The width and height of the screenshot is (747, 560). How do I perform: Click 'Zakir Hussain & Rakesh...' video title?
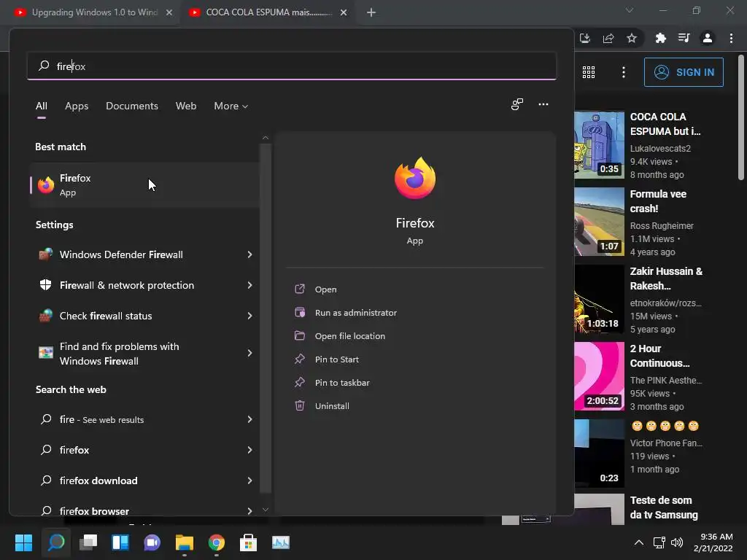(666, 279)
